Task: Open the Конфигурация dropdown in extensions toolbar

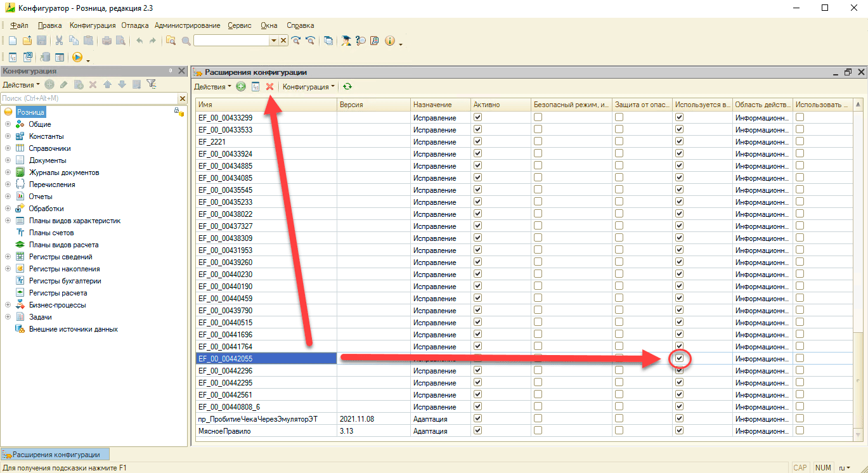Action: (308, 87)
